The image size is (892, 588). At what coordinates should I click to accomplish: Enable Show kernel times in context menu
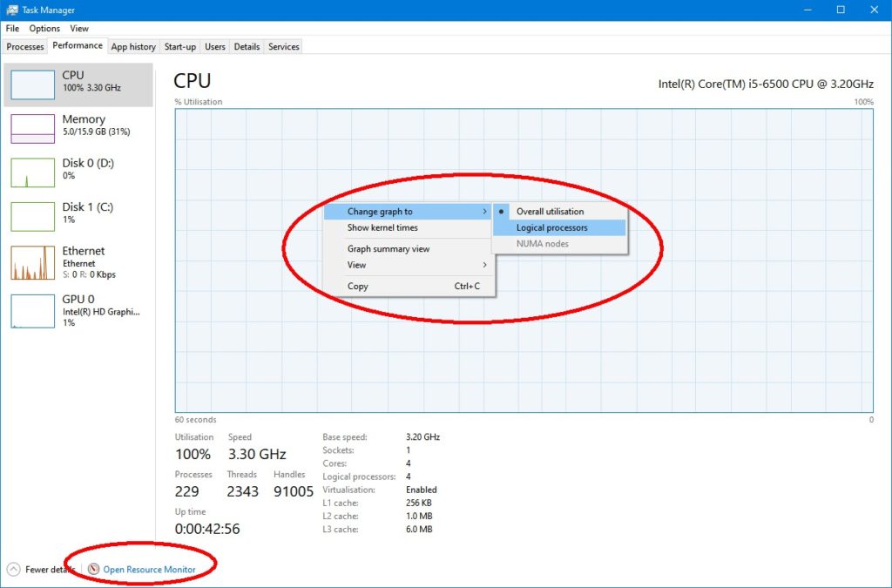coord(408,227)
